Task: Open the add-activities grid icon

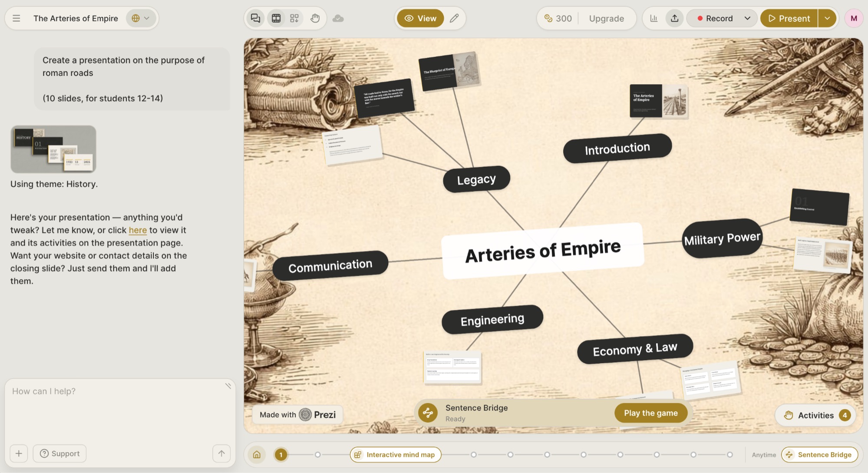Action: pos(294,18)
